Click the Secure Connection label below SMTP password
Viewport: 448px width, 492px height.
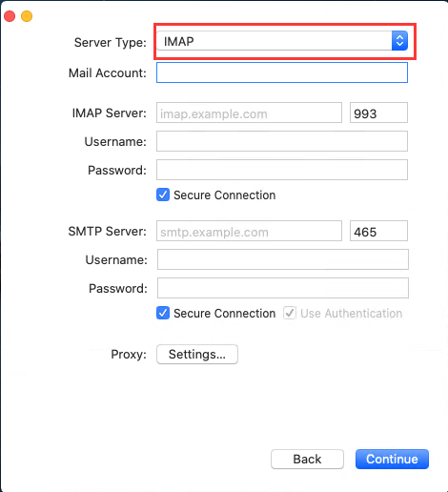coord(225,314)
